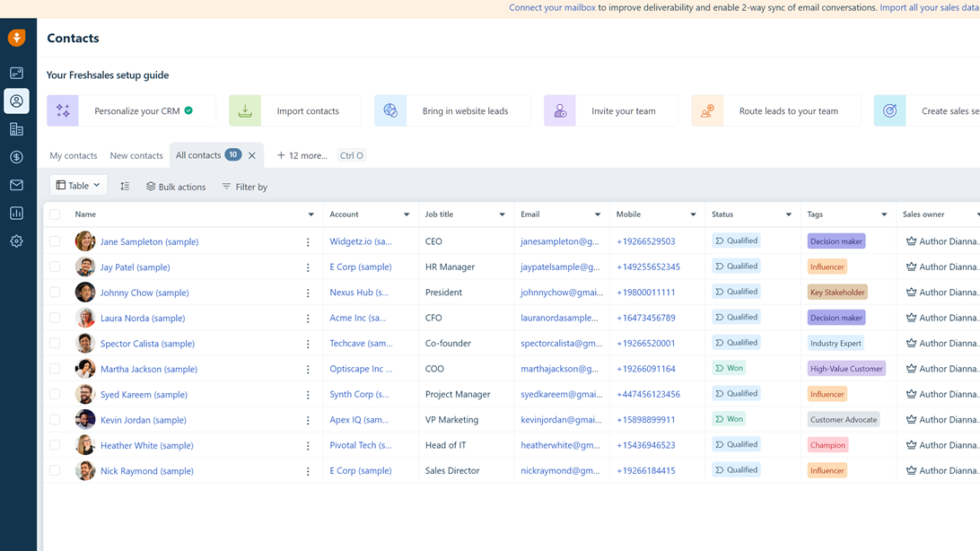Expand the Account column dropdown arrow
980x551 pixels.
tap(407, 214)
